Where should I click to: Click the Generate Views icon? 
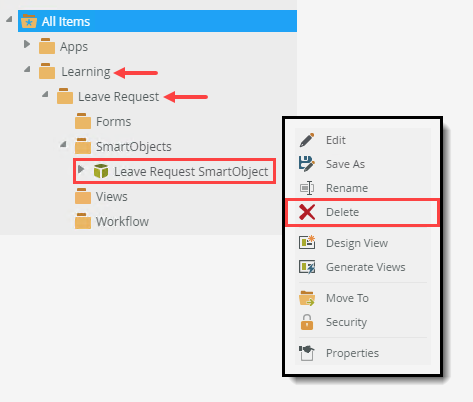(307, 267)
